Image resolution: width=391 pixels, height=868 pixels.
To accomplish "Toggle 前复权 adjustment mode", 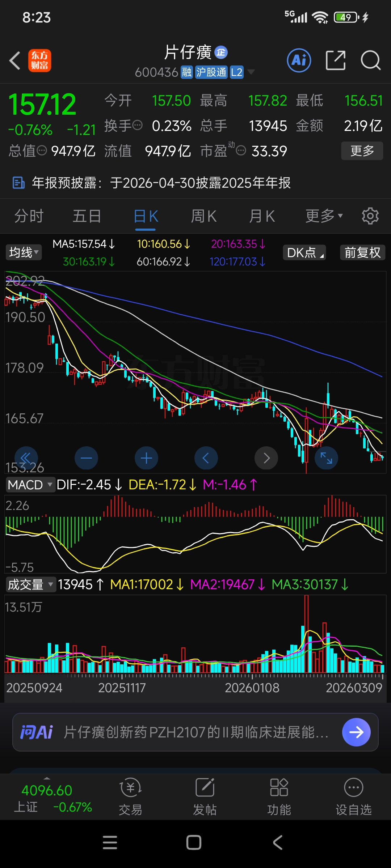I will tap(362, 252).
